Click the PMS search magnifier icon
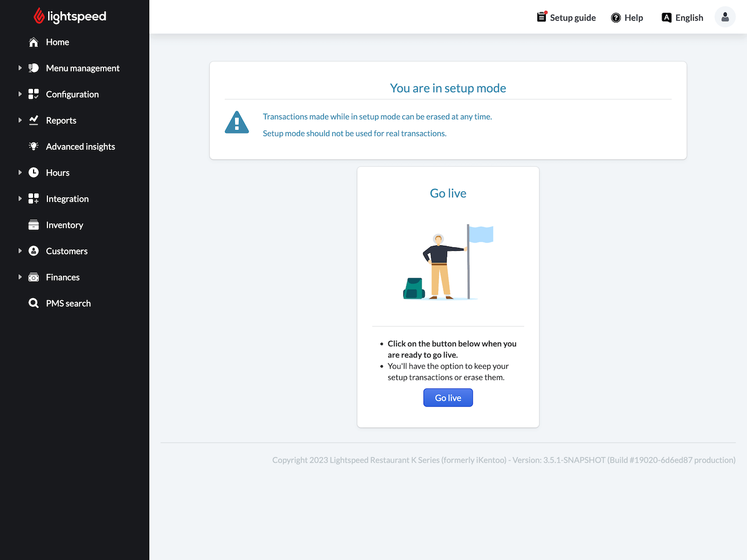 click(x=34, y=303)
